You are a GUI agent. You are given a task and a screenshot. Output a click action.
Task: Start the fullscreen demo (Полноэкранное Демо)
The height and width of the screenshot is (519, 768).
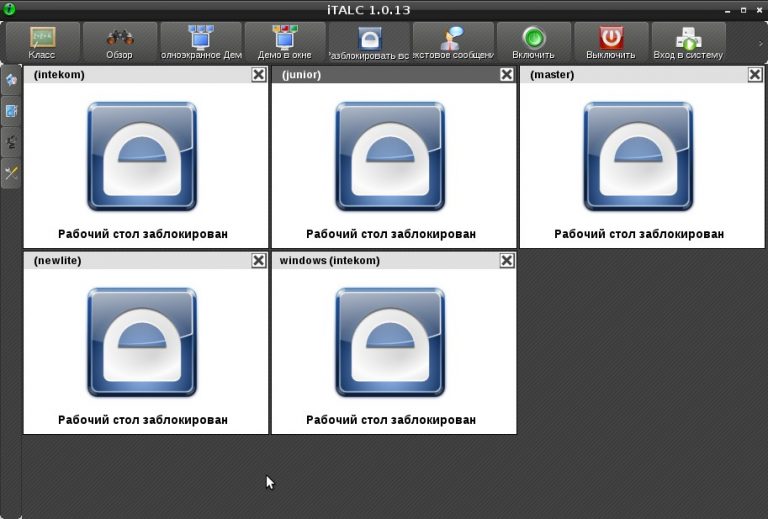point(201,43)
